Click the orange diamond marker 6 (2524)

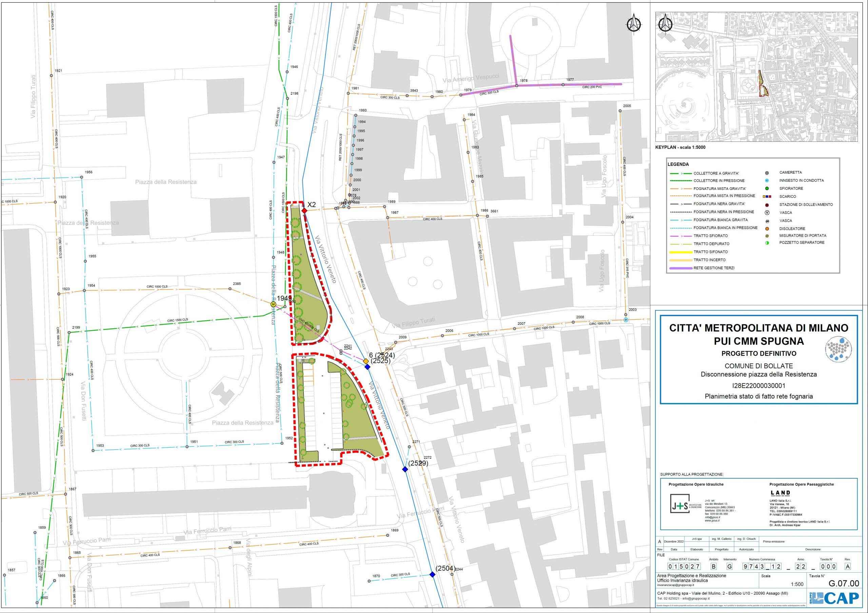(x=366, y=362)
